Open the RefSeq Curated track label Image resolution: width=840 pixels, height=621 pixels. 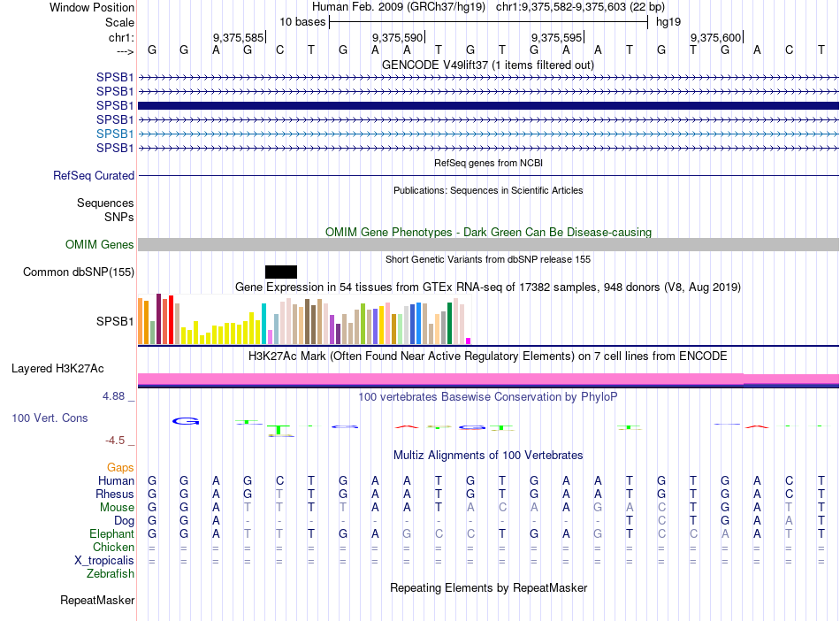click(94, 176)
